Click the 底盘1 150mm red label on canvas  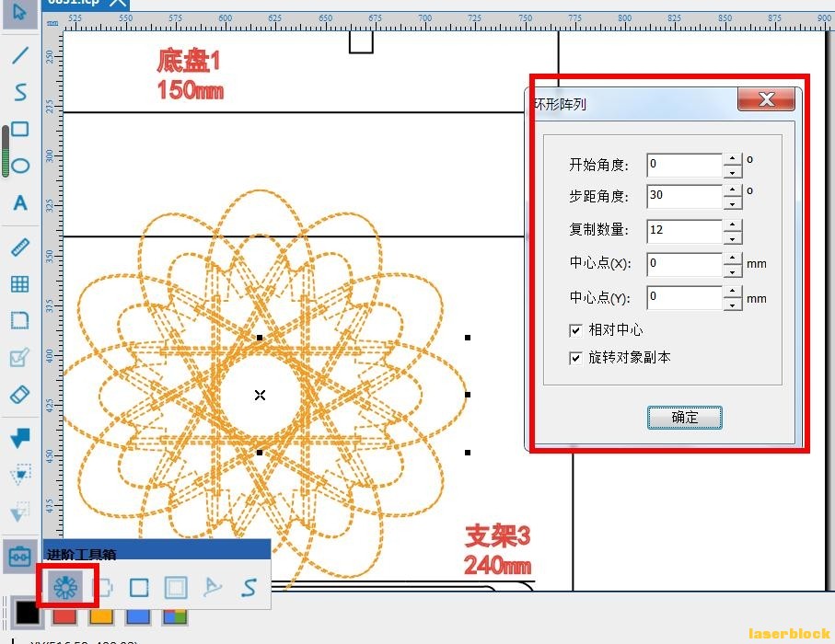coord(190,75)
